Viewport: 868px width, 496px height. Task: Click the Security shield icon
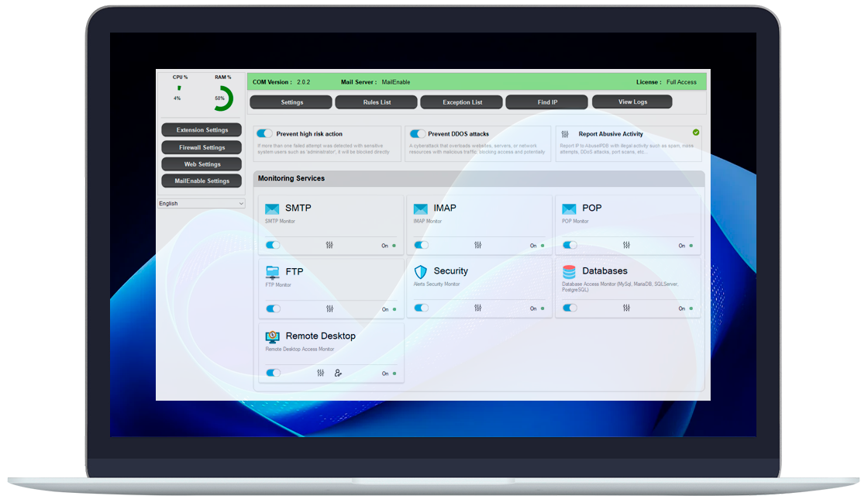[421, 272]
